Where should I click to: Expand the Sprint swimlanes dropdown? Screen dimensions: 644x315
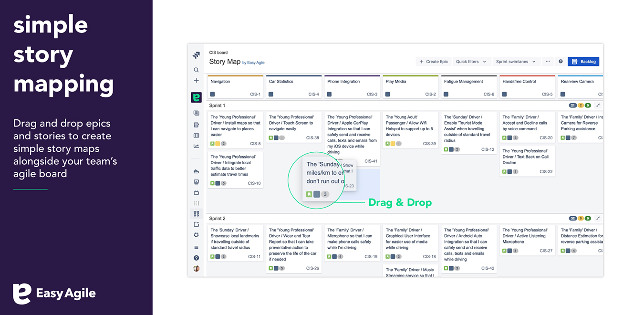516,62
